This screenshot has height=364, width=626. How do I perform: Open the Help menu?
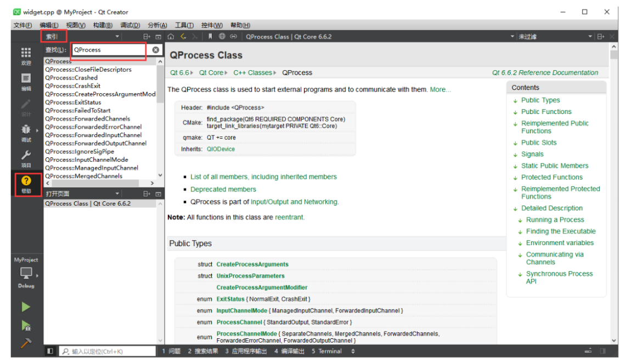click(240, 25)
